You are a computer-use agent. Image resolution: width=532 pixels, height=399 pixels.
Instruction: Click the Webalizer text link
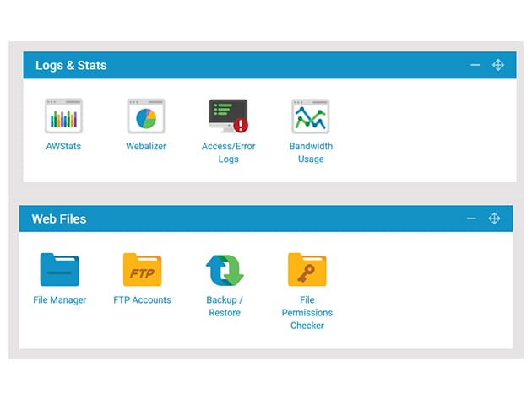click(146, 146)
